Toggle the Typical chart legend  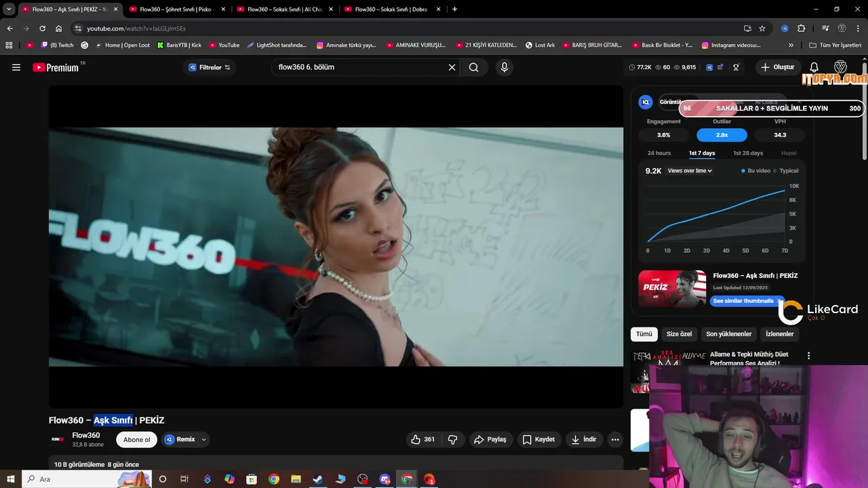(x=786, y=171)
